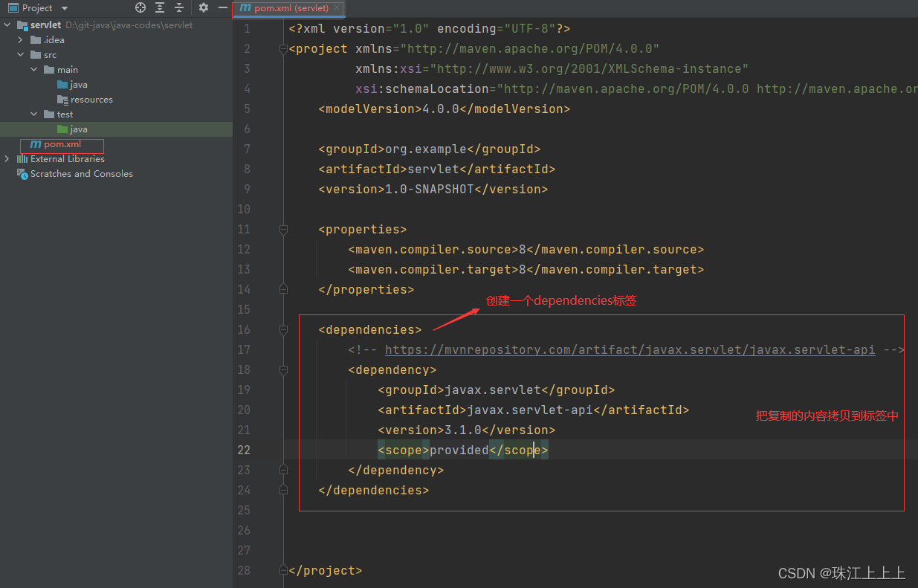Expand the .idea folder

(x=21, y=40)
